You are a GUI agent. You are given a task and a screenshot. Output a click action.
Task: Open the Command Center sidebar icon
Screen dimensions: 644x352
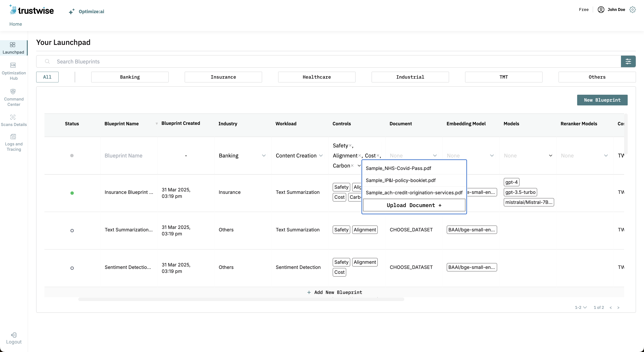pyautogui.click(x=13, y=91)
